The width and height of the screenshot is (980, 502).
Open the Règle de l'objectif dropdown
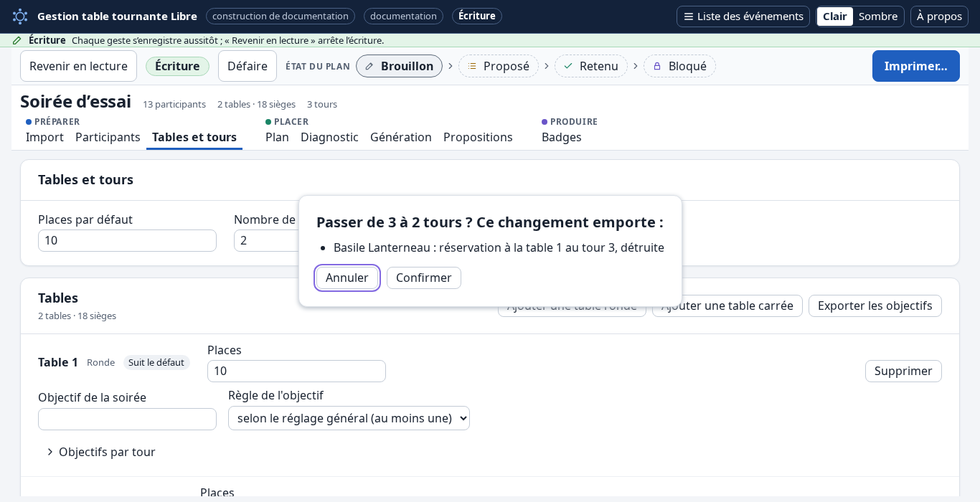tap(349, 418)
